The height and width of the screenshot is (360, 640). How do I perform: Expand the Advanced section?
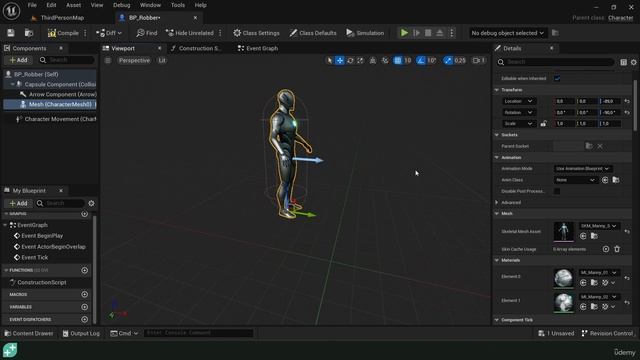[497, 202]
